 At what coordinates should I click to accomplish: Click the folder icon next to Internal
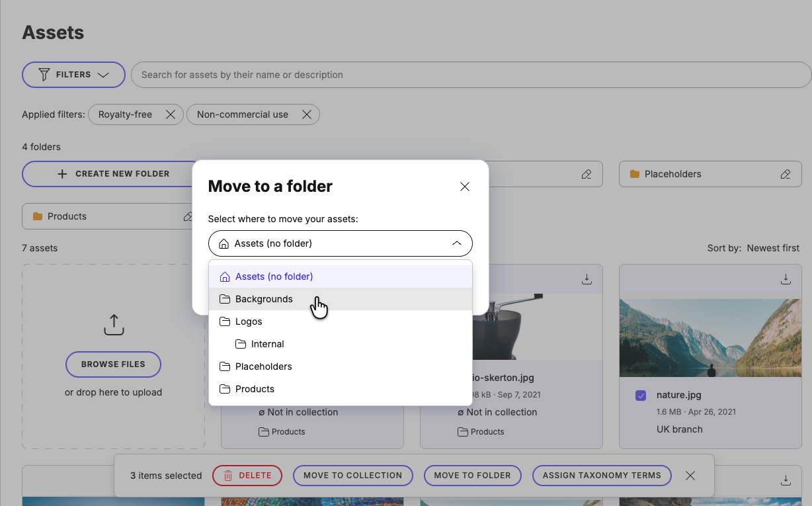pyautogui.click(x=239, y=344)
